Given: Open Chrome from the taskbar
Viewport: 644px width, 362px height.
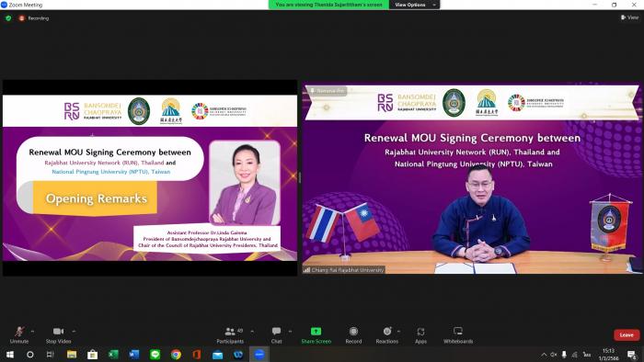Looking at the screenshot, I should [x=176, y=355].
